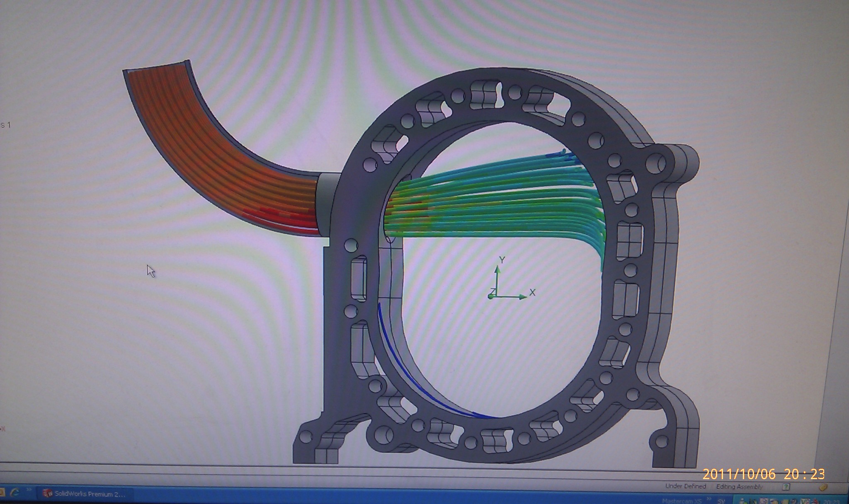Open Internet Explorer from quick launch
The height and width of the screenshot is (504, 849).
(15, 492)
